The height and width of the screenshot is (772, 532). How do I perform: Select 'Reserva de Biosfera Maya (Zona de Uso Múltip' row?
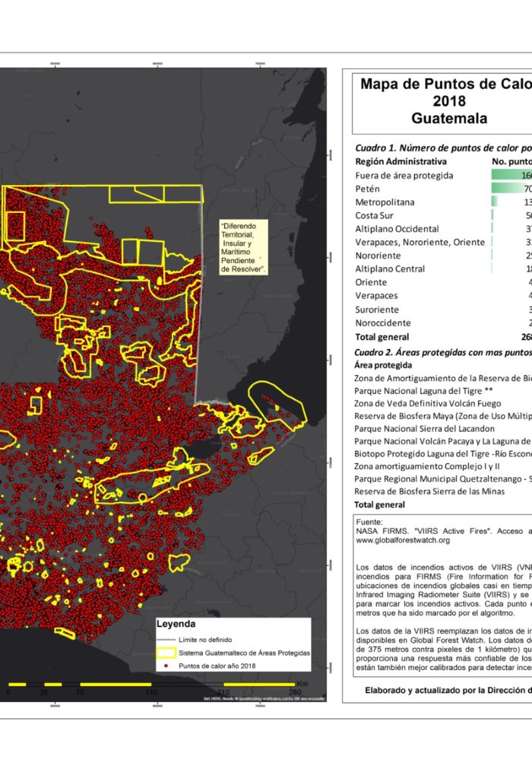click(x=443, y=416)
